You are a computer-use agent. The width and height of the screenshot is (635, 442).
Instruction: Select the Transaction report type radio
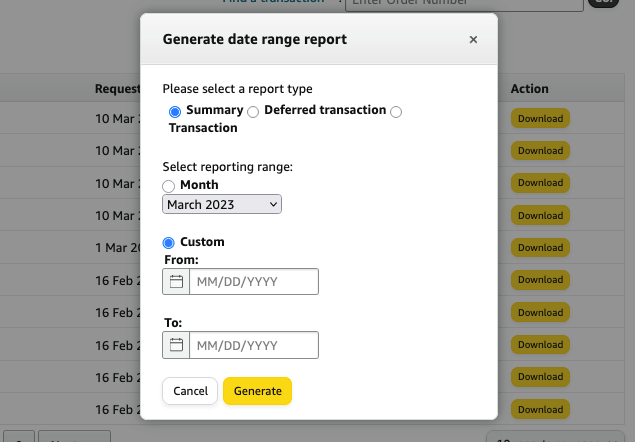(x=396, y=111)
